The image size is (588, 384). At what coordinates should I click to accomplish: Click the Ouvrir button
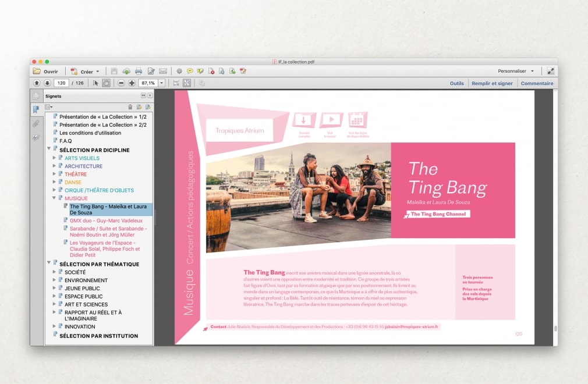coord(45,72)
